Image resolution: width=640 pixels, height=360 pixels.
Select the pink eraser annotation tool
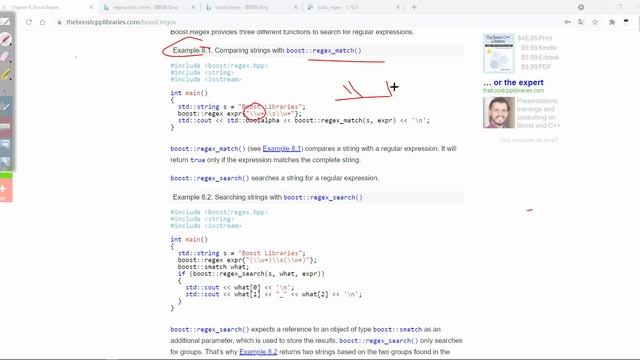click(x=4, y=56)
